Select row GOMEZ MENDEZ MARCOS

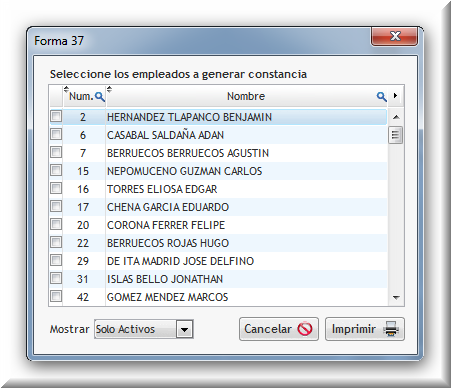(218, 297)
